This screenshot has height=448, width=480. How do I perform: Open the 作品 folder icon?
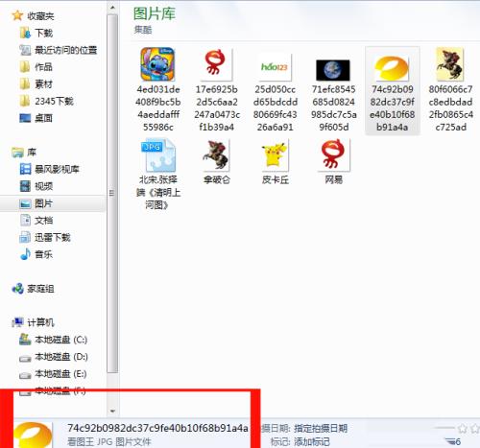click(x=25, y=67)
